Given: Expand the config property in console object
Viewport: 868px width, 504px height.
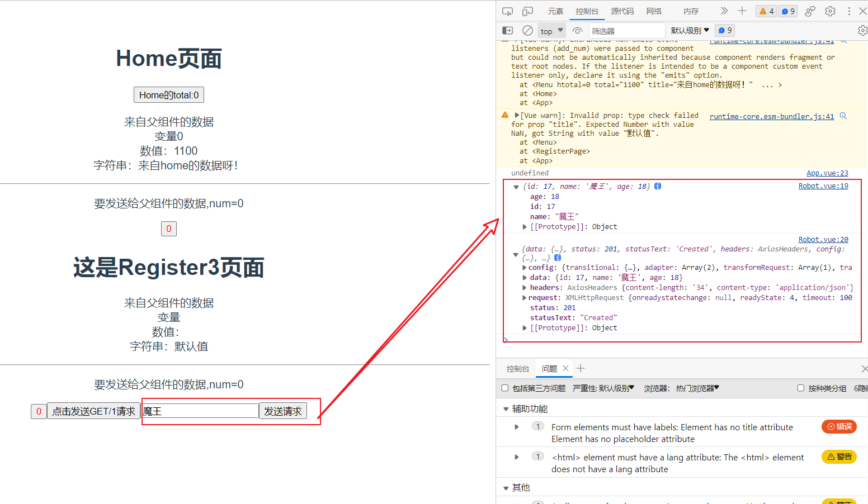Looking at the screenshot, I should pyautogui.click(x=524, y=268).
